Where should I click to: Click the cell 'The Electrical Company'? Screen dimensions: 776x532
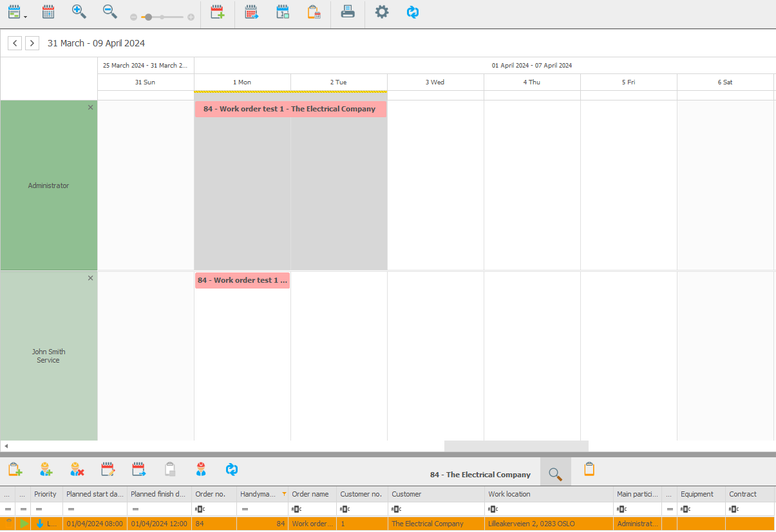pyautogui.click(x=437, y=524)
